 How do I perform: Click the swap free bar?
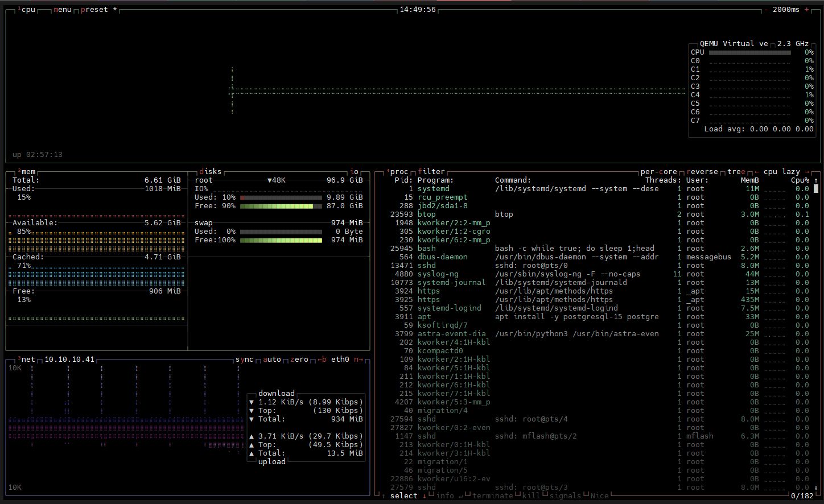tap(281, 240)
